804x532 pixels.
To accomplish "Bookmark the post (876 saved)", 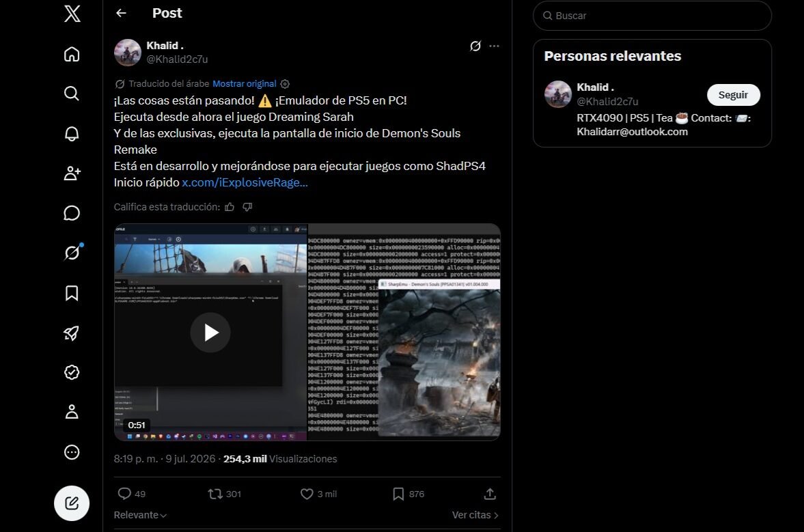I will (x=408, y=494).
